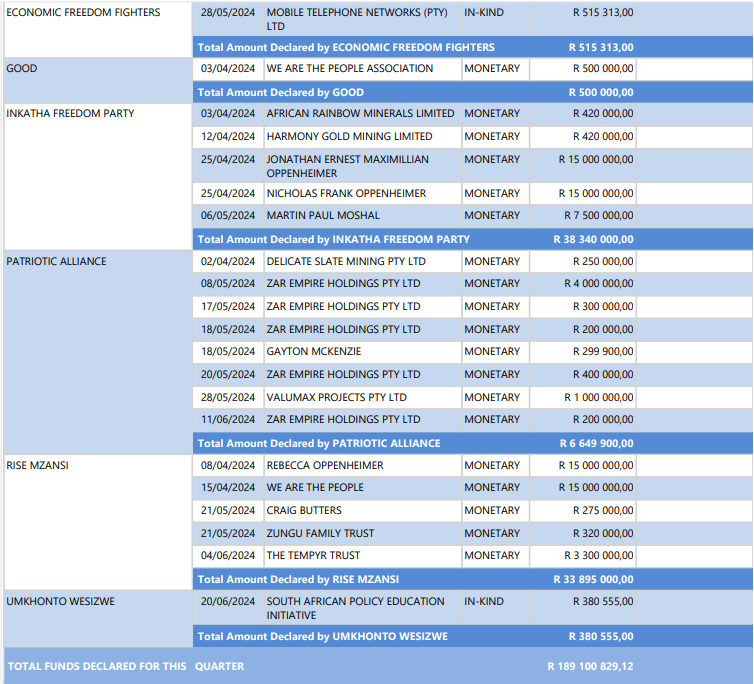Select the amount R 1 000 000,00
Image resolution: width=754 pixels, height=684 pixels.
(599, 397)
